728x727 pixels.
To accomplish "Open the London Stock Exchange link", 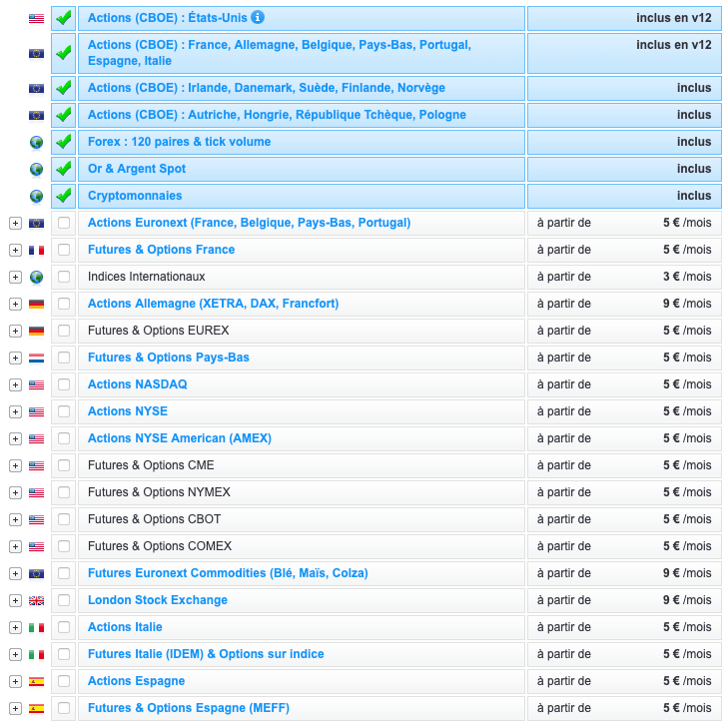I will tap(157, 600).
